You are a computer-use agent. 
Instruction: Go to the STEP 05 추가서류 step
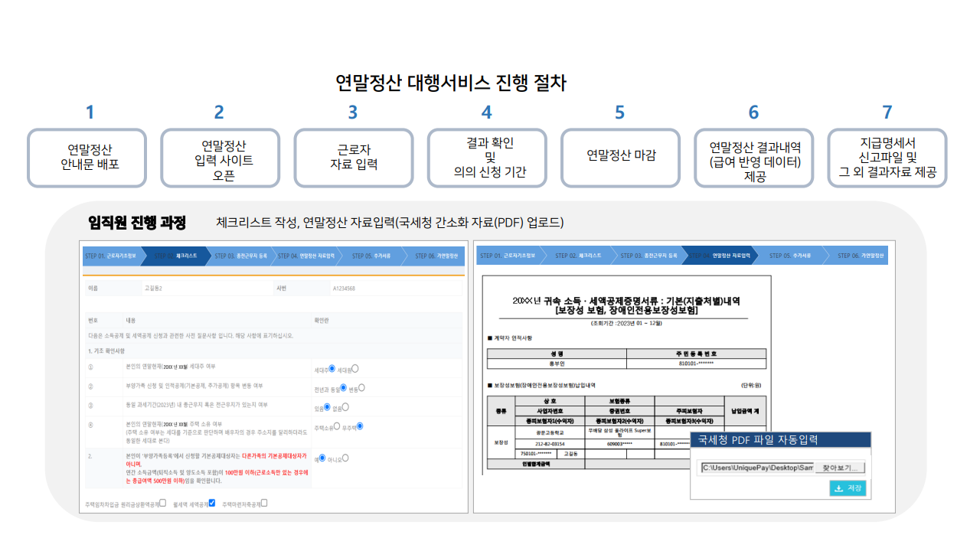click(x=371, y=256)
